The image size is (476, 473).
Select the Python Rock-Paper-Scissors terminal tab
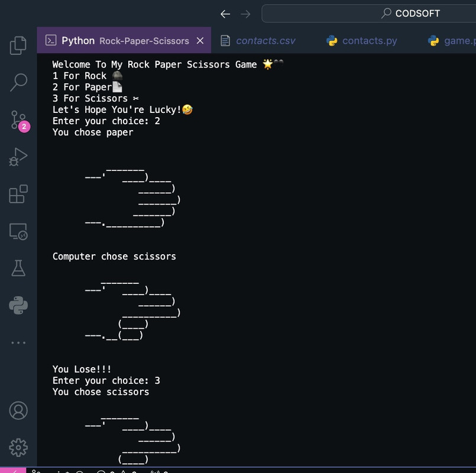[124, 40]
